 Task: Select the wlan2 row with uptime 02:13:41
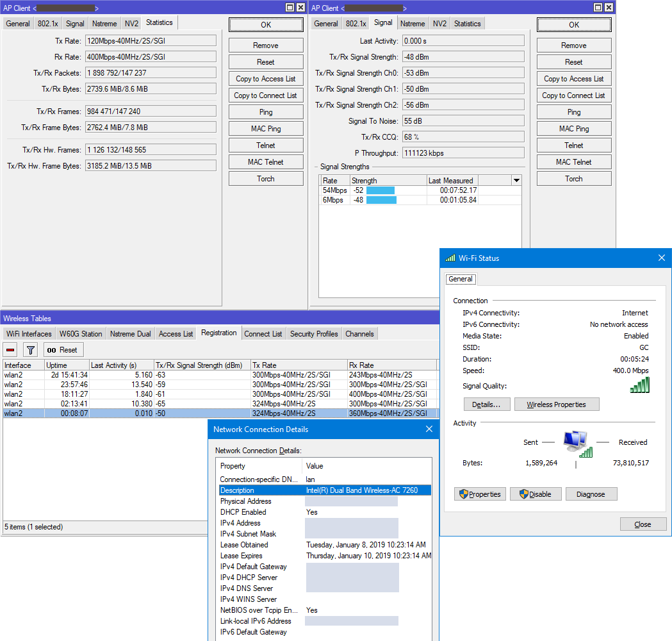pyautogui.click(x=220, y=404)
